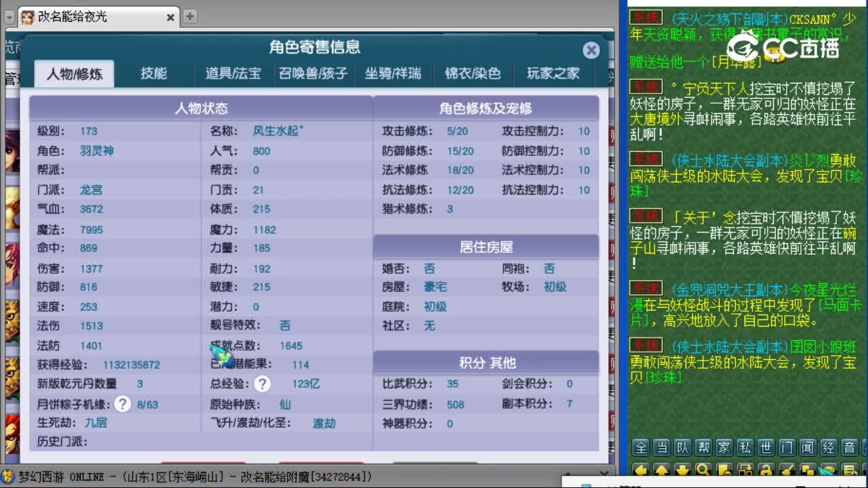Select the 全 (all) chat channel button
The image size is (868, 488).
click(641, 447)
